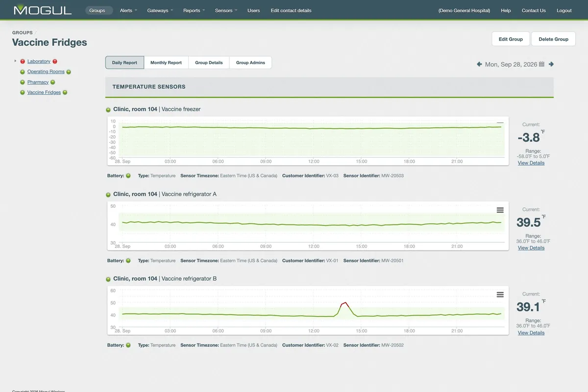The height and width of the screenshot is (392, 588).
Task: Click red status icon left of Laboratory
Action: [23, 61]
